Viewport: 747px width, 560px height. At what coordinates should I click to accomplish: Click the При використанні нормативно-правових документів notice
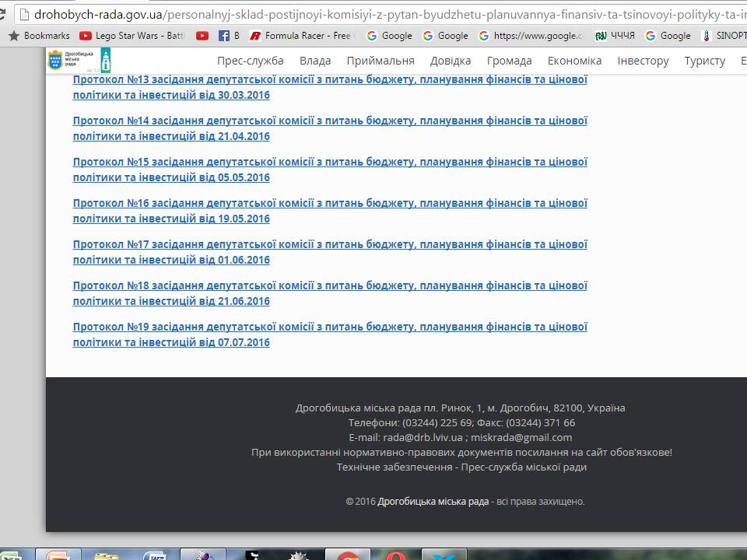pyautogui.click(x=461, y=453)
